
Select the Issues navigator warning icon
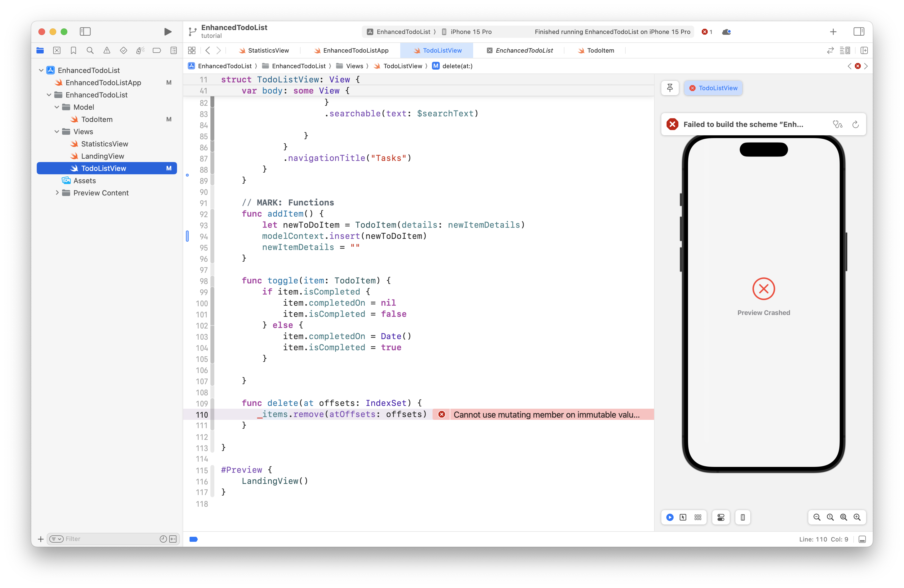click(x=107, y=50)
